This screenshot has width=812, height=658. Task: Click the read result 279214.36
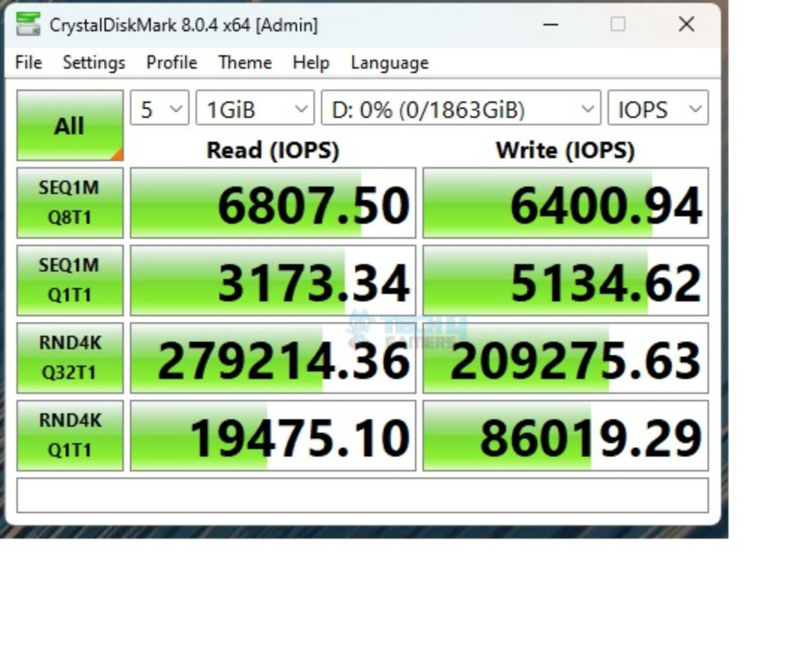point(273,358)
